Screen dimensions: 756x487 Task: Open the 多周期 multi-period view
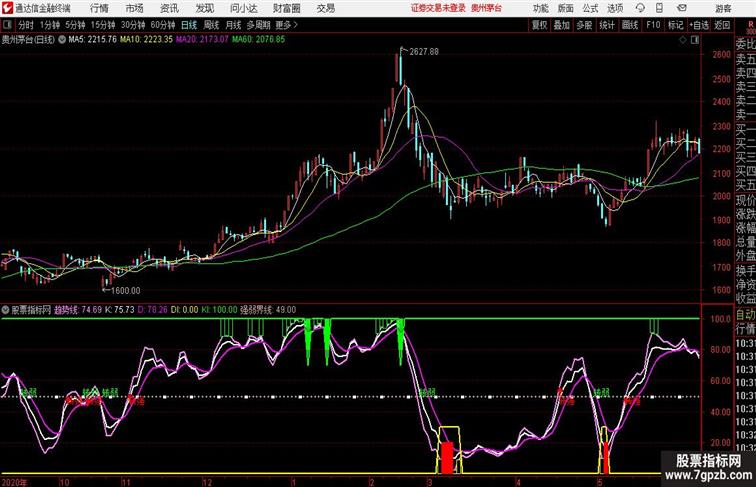coord(258,25)
